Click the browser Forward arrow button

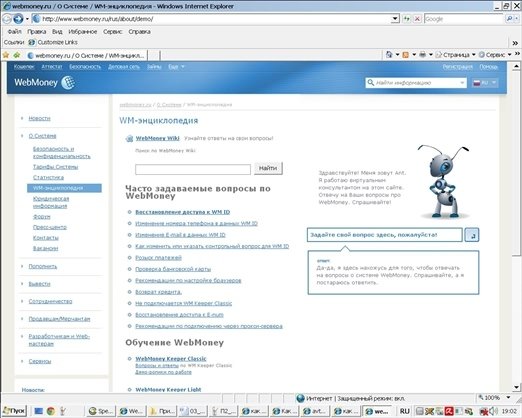18,19
